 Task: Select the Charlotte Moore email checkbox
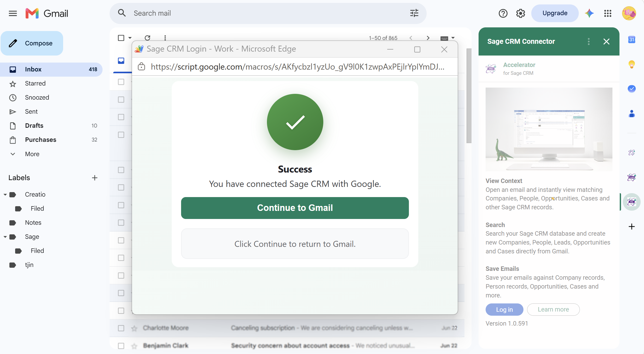tap(121, 328)
